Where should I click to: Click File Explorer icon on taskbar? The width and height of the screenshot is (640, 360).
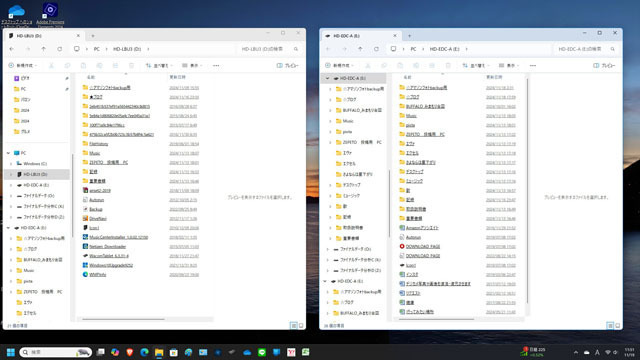(x=159, y=352)
